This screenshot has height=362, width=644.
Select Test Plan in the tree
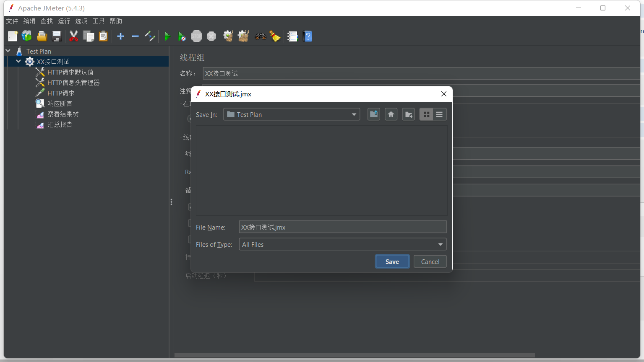[39, 51]
